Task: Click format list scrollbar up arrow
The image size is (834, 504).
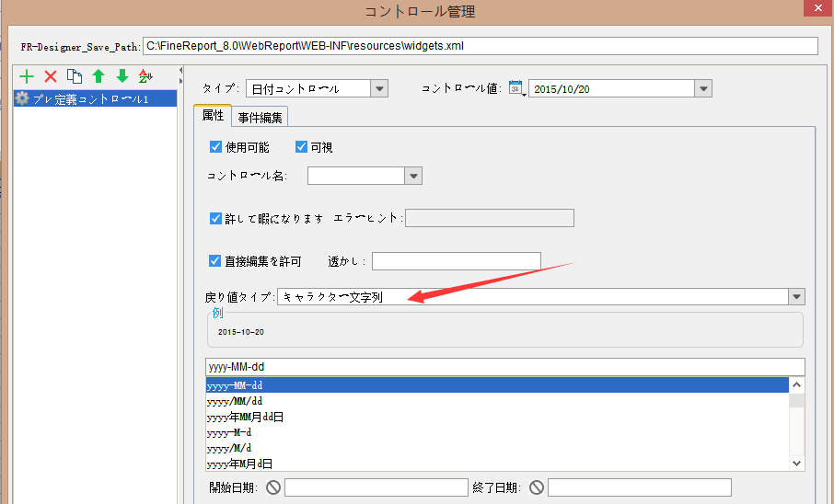Action: pos(796,385)
